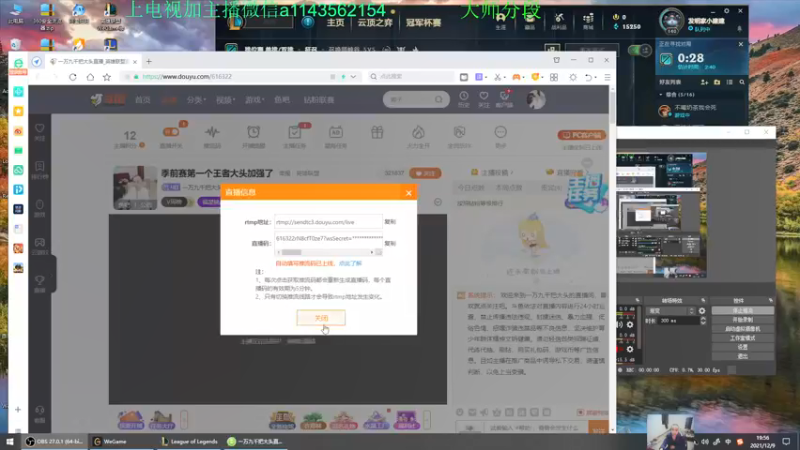Image resolution: width=800 pixels, height=450 pixels.
Task: Open Douyu 首页 nav item
Action: (143, 100)
